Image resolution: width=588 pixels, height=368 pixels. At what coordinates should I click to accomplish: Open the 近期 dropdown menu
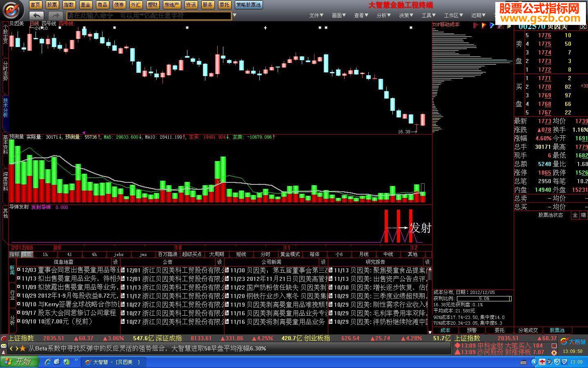[478, 16]
